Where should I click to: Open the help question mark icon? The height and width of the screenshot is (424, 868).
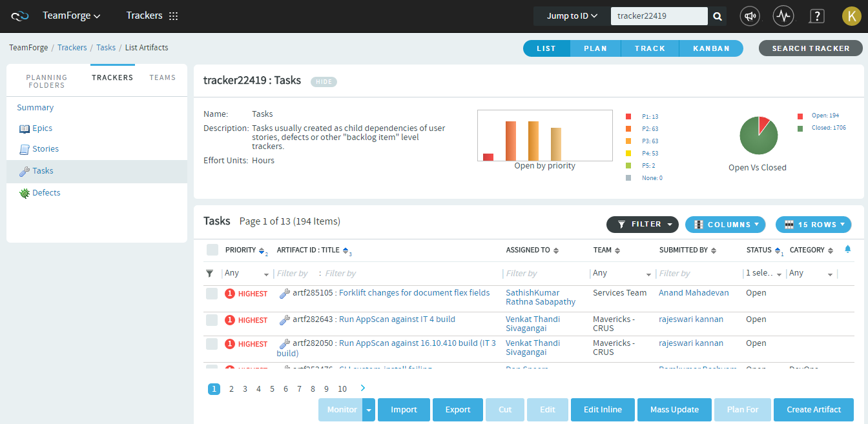[x=816, y=16]
